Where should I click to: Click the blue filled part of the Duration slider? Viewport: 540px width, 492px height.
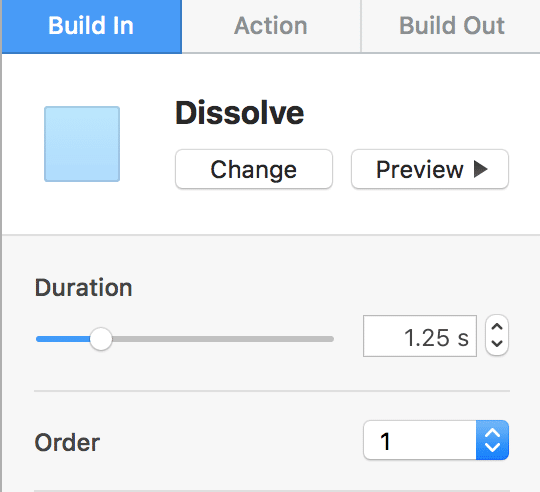pyautogui.click(x=63, y=339)
